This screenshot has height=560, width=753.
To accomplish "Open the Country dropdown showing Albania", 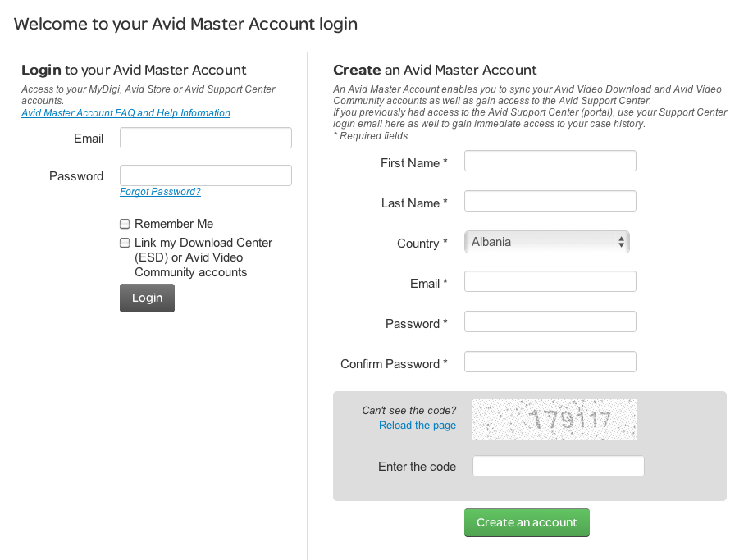I will point(546,242).
